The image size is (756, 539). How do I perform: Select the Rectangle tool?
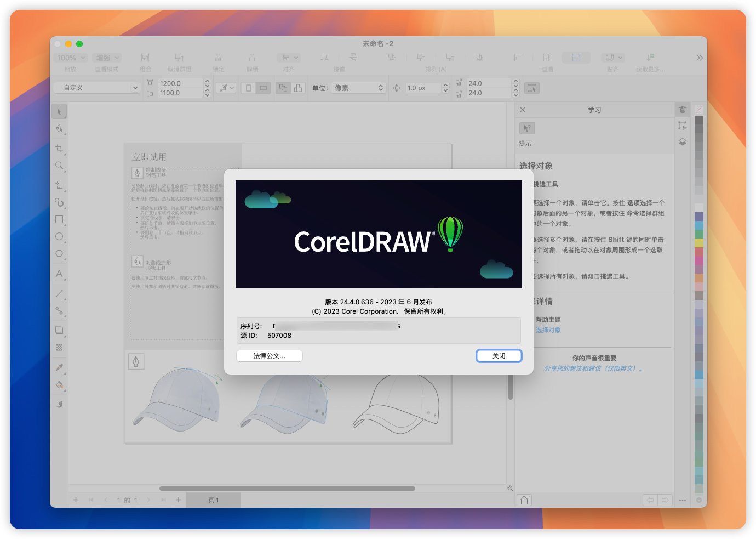coord(59,219)
